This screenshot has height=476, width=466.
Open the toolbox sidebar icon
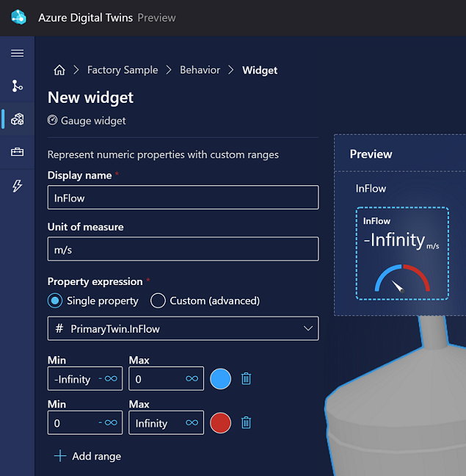click(18, 152)
